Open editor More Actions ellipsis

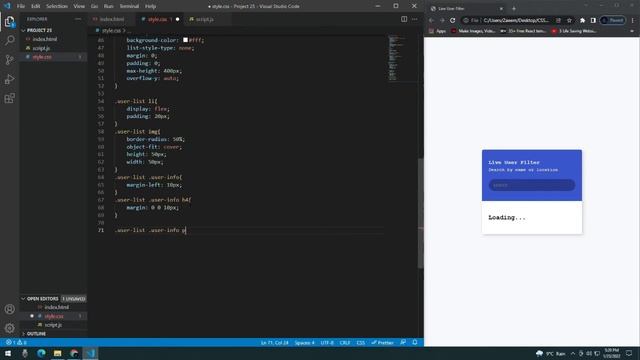(x=415, y=19)
